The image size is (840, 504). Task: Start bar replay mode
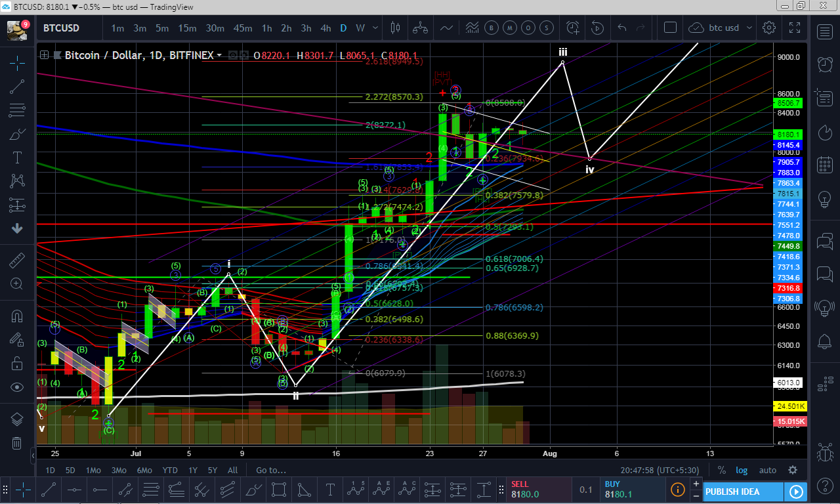(597, 28)
